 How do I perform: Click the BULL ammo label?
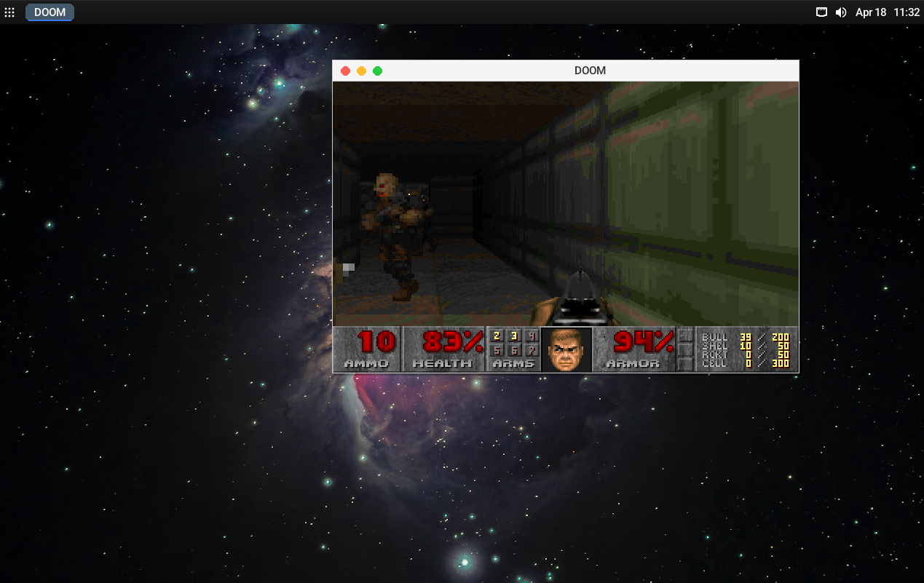point(715,338)
